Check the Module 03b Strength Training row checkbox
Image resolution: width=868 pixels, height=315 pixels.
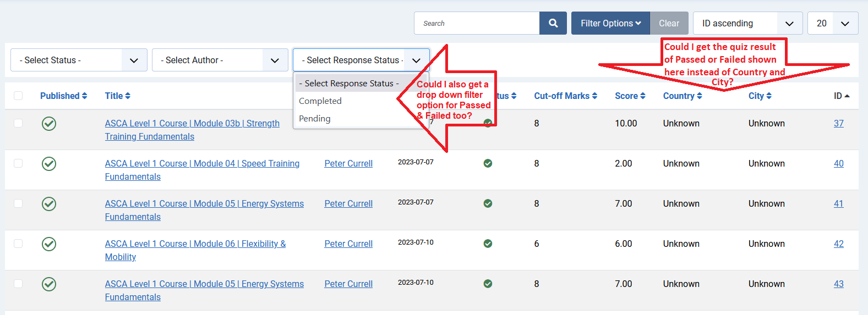click(x=18, y=123)
